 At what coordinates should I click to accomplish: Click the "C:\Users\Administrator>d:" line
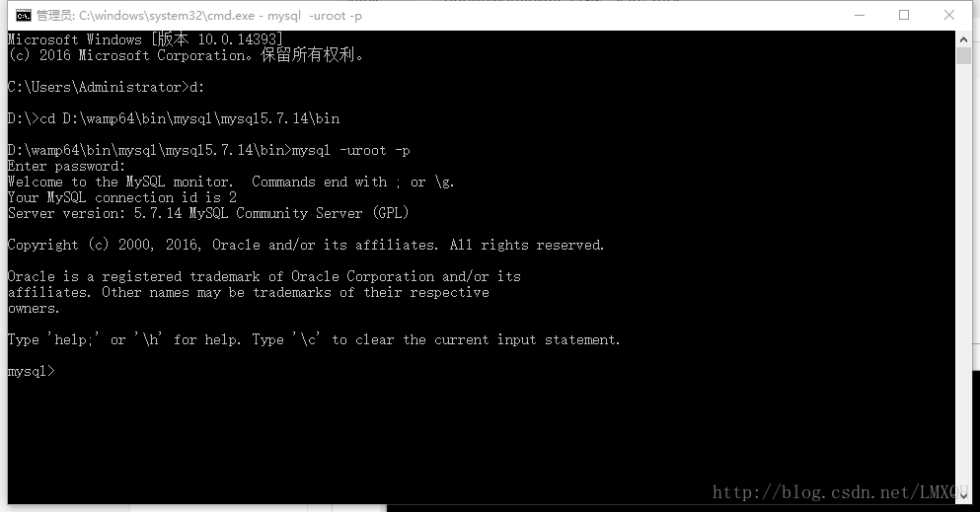(106, 88)
